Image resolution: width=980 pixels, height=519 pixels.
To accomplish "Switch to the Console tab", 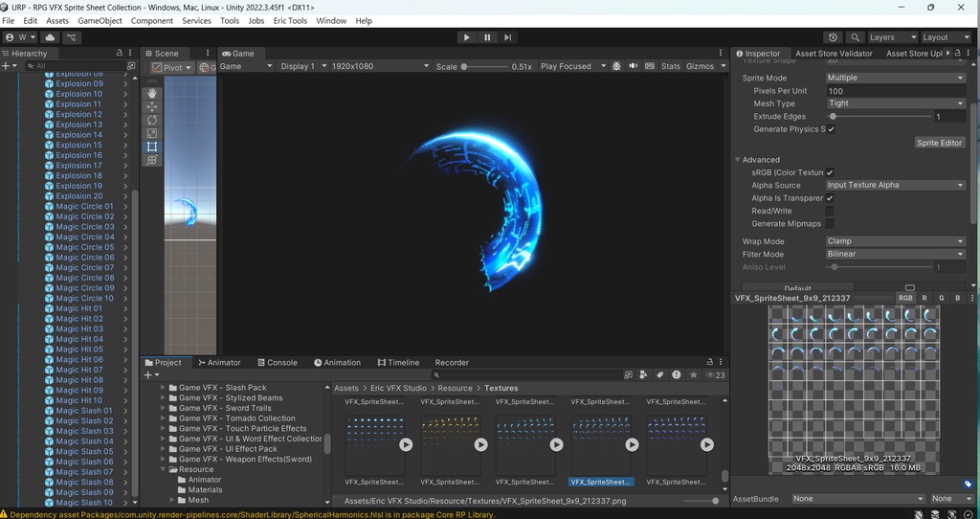I will 277,363.
